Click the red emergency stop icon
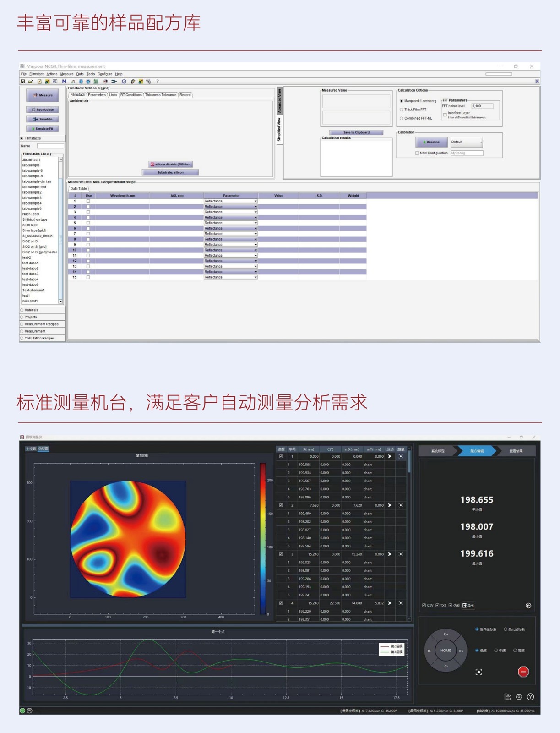This screenshot has width=560, height=733. pyautogui.click(x=523, y=672)
